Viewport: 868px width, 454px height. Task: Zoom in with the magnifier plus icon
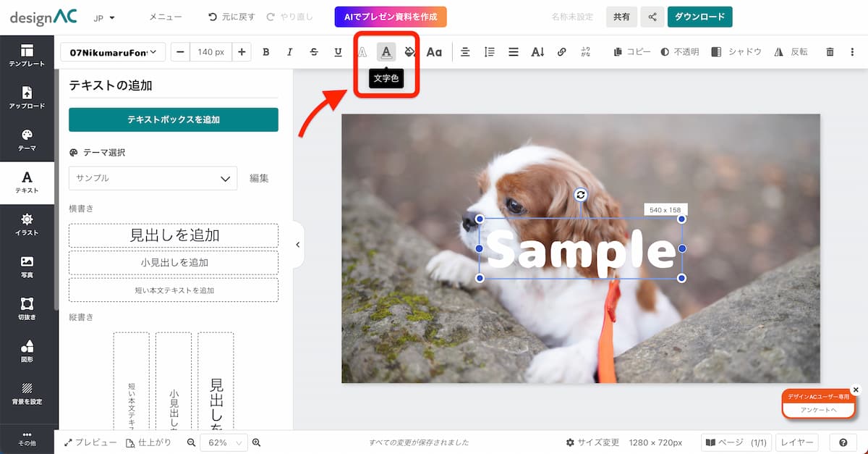256,442
